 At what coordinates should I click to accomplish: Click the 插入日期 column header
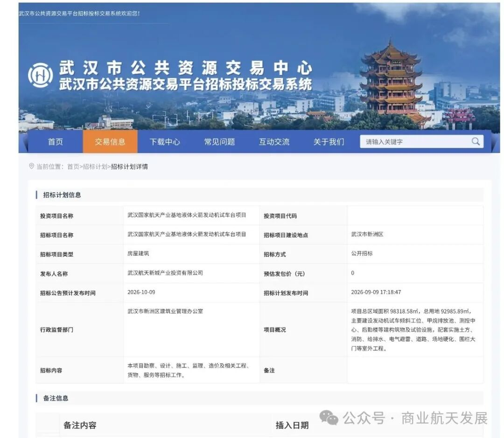[x=292, y=425]
